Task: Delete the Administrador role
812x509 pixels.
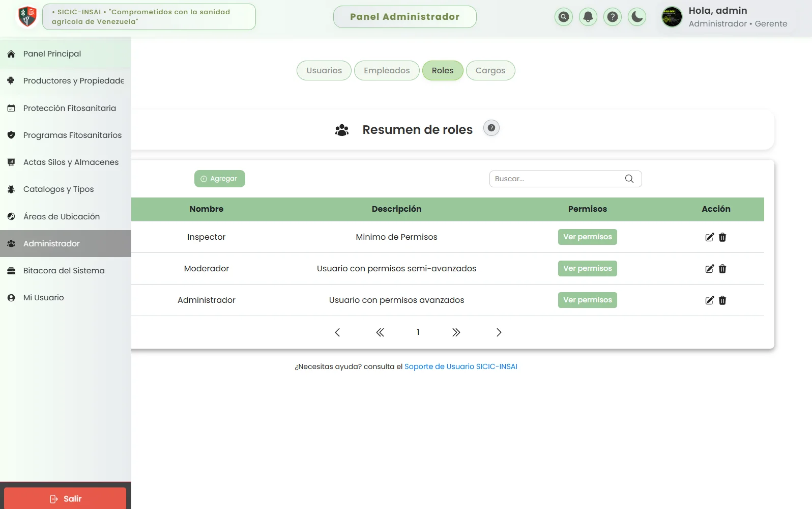Action: [x=722, y=300]
